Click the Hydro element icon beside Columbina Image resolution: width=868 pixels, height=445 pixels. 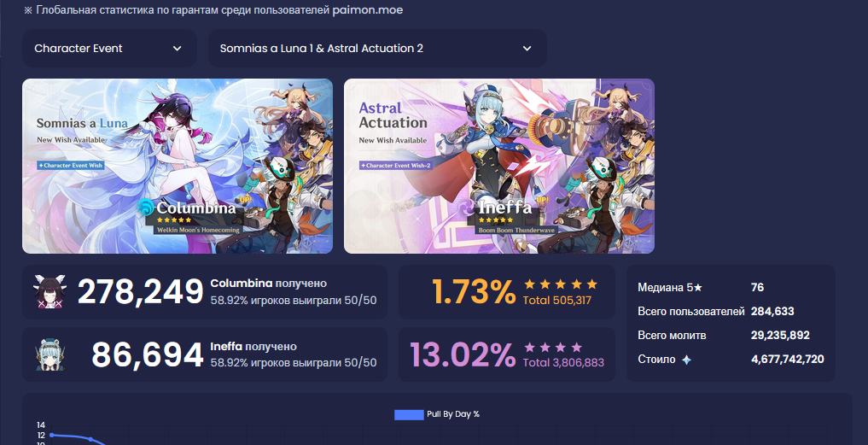click(146, 208)
